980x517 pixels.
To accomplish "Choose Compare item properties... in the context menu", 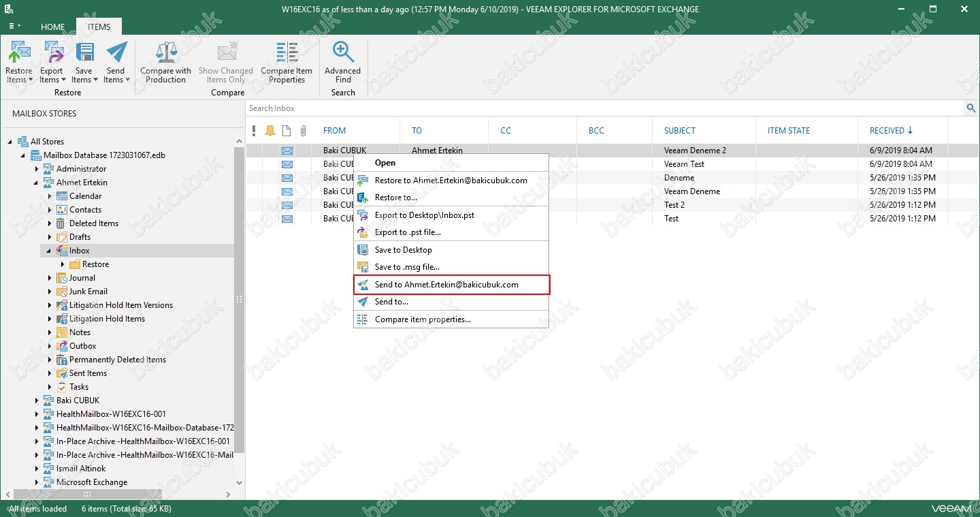I will pyautogui.click(x=451, y=319).
